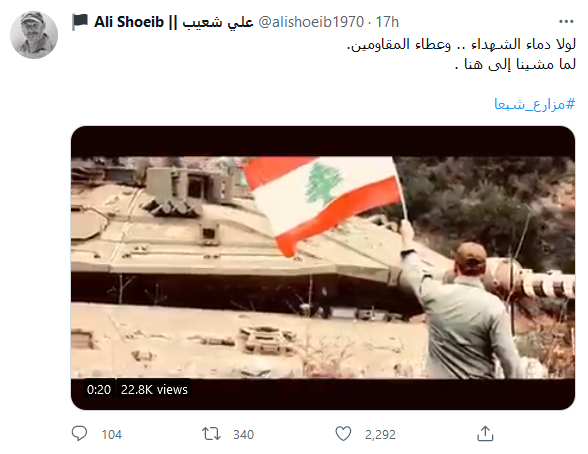Click the Ali Shoeib display name
Screen dimensions: 588x454
point(129,22)
